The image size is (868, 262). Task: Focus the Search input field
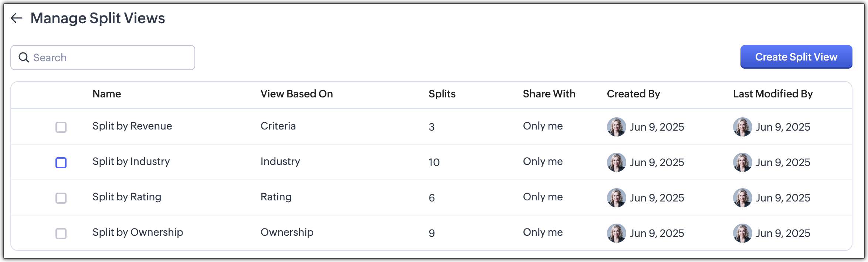pyautogui.click(x=111, y=58)
